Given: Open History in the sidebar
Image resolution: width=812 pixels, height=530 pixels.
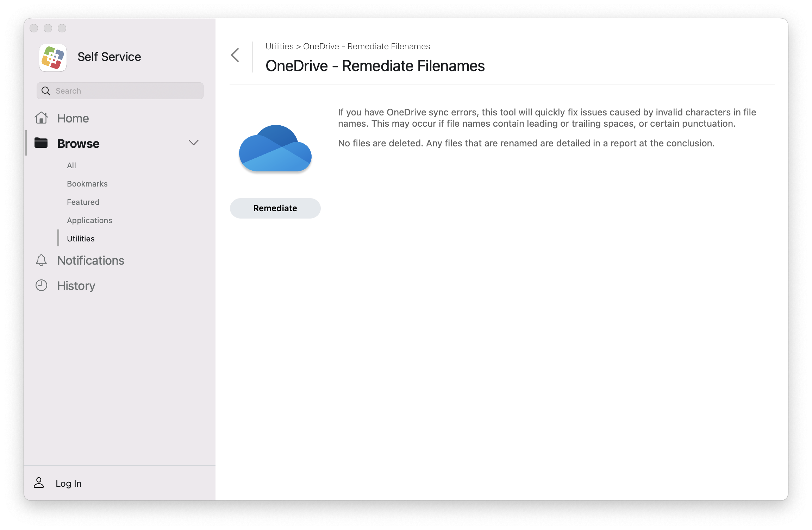Looking at the screenshot, I should 76,286.
